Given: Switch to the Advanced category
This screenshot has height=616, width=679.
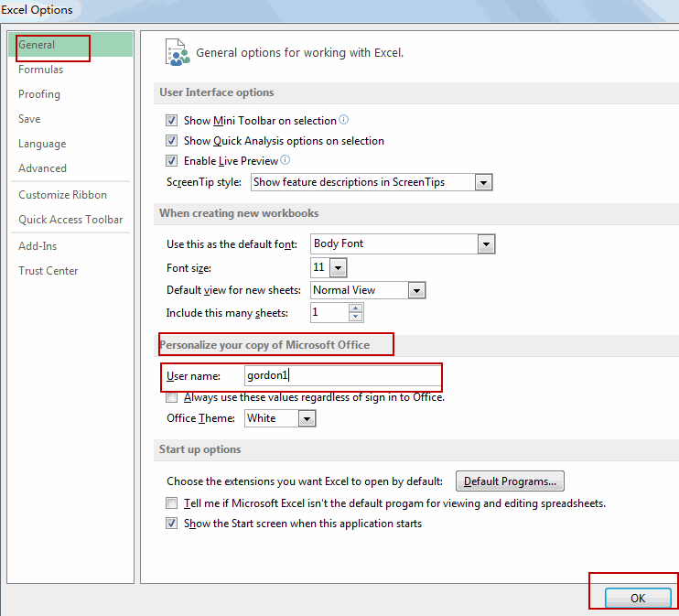Looking at the screenshot, I should point(42,168).
